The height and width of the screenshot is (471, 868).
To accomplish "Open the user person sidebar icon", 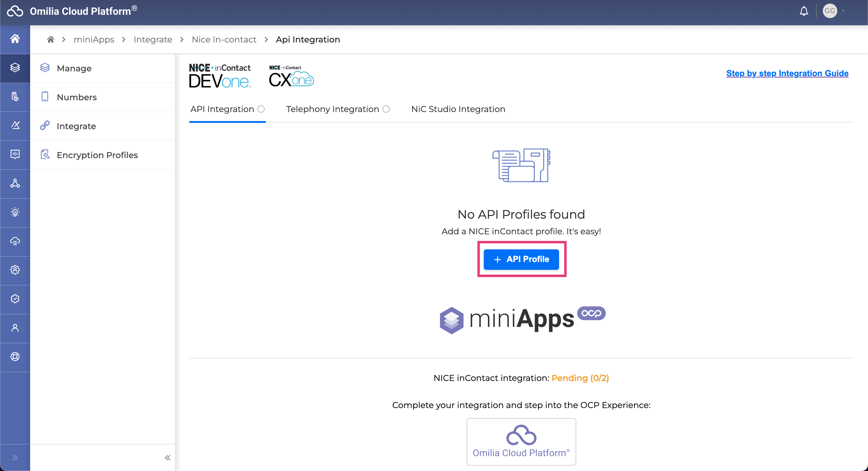I will (x=15, y=328).
